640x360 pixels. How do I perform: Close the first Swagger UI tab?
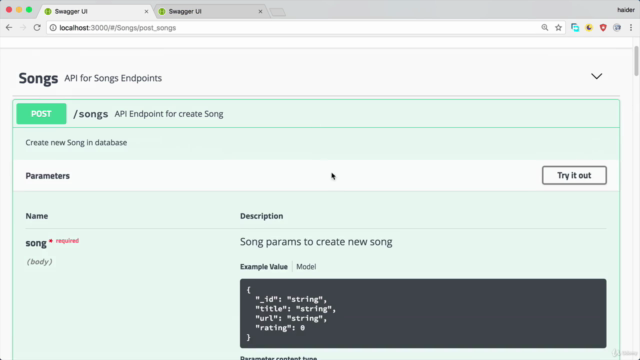click(147, 11)
